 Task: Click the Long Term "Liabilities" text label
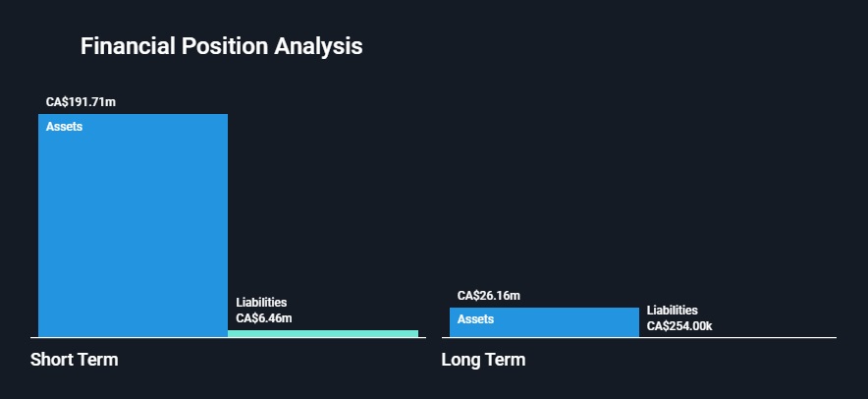coord(672,311)
